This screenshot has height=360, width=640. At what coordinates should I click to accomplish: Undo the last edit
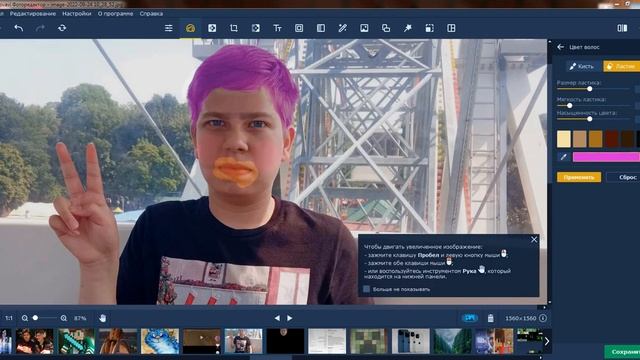point(19,28)
